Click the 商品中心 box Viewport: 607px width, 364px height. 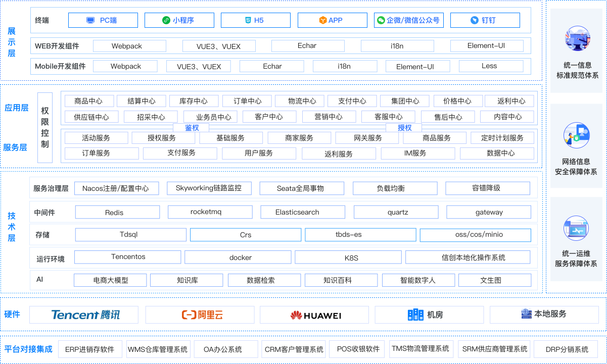pos(88,101)
